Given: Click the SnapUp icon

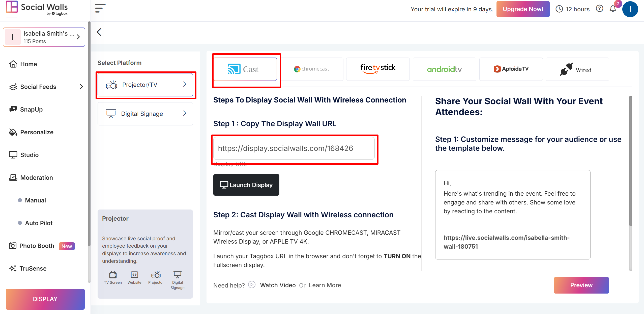Looking at the screenshot, I should click(13, 109).
